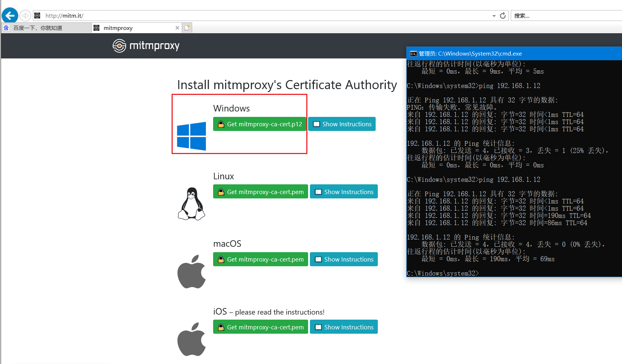Image resolution: width=622 pixels, height=364 pixels.
Task: Click the mitmproxy brand name in the header
Action: tap(154, 46)
